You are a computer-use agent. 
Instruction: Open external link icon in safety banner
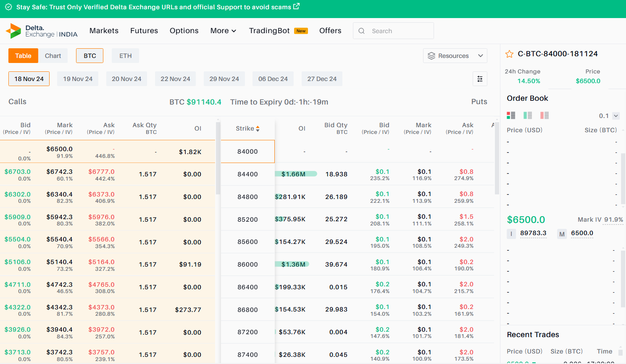click(296, 6)
